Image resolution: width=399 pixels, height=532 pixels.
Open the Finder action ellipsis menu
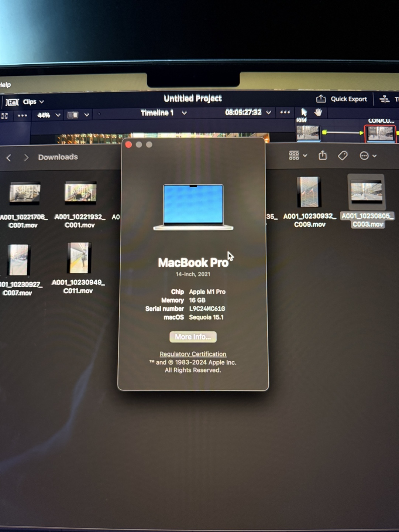coord(368,156)
